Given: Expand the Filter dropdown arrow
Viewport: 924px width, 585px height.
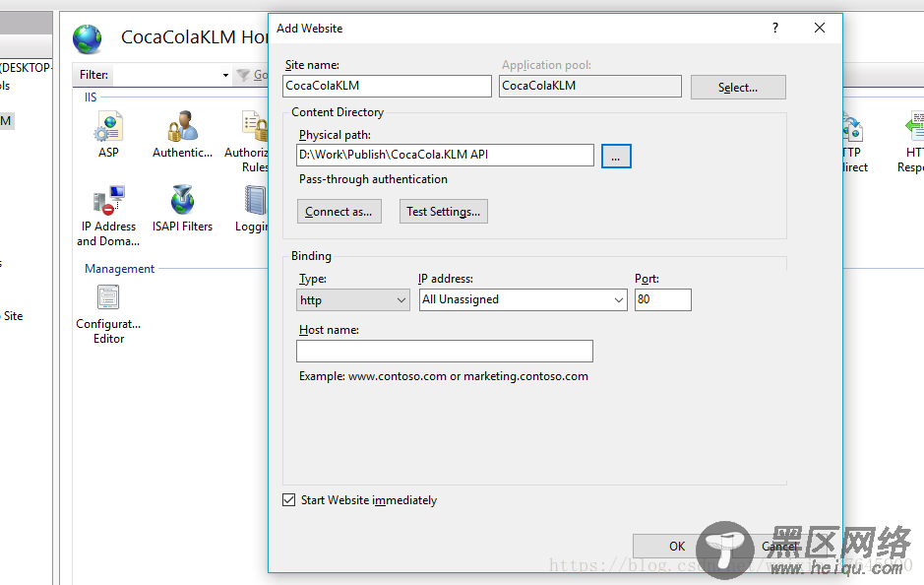Looking at the screenshot, I should tap(225, 76).
